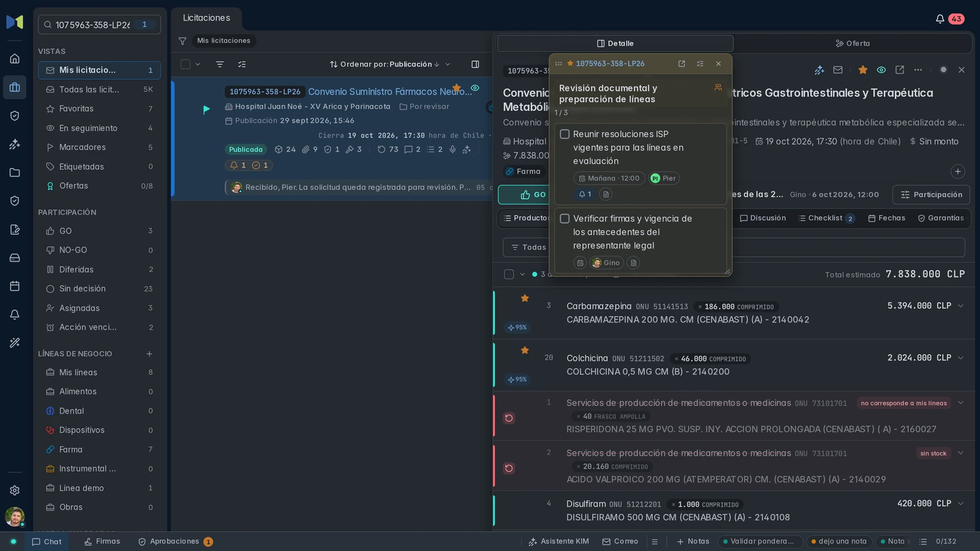Viewport: 980px width, 551px height.
Task: Open the settings gear in left rail
Action: (15, 490)
